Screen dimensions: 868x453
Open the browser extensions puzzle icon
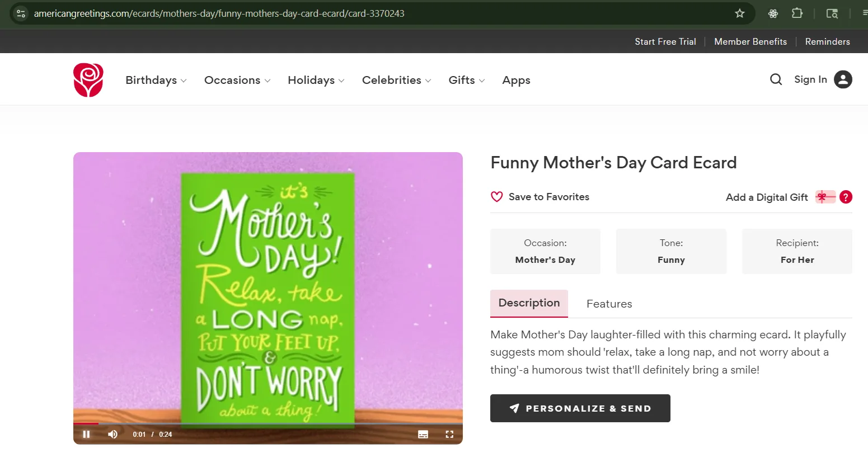click(x=797, y=13)
